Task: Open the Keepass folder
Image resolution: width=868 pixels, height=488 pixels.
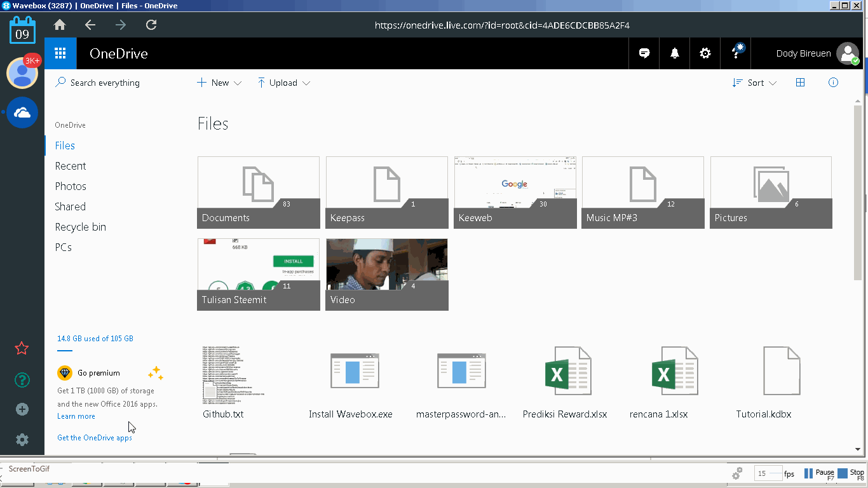Action: click(387, 193)
